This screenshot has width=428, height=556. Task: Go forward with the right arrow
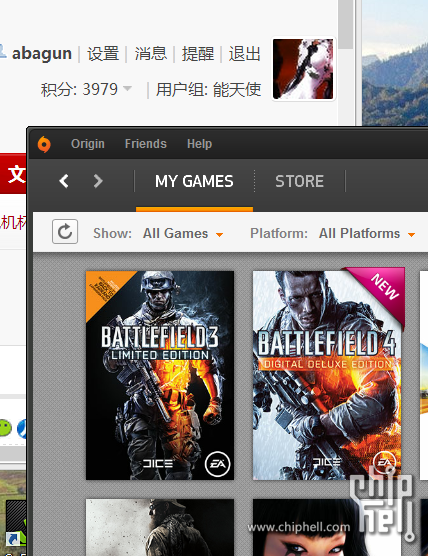[x=98, y=181]
